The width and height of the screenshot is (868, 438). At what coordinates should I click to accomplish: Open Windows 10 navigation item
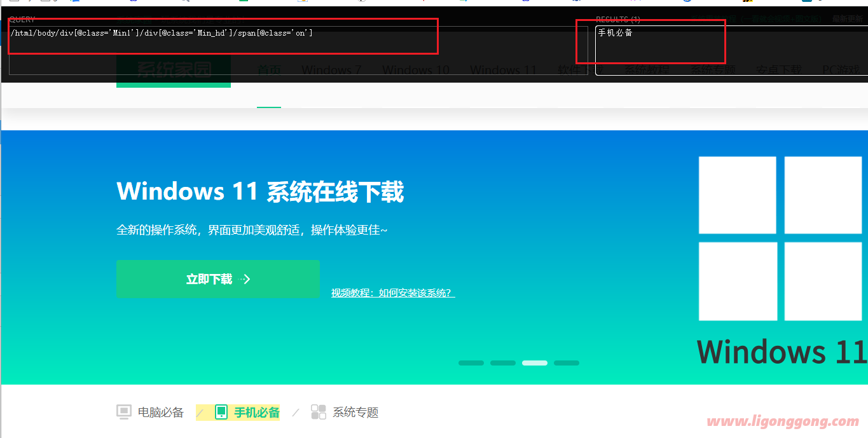(415, 70)
